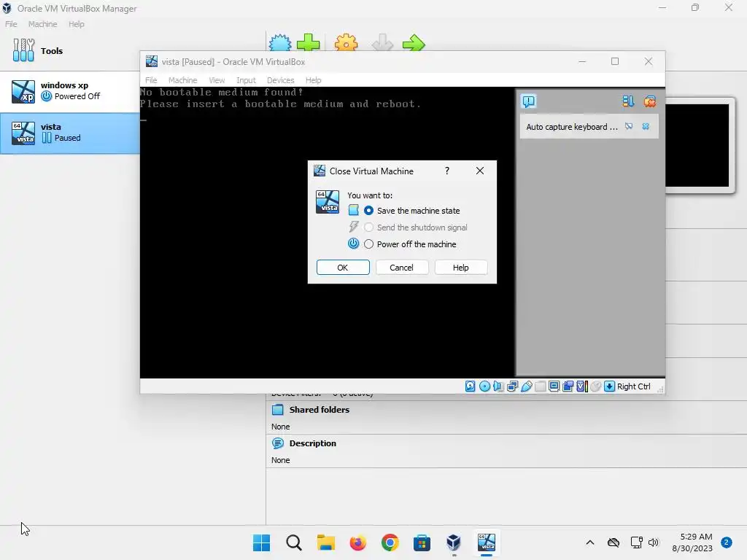
Task: Open Machine menu in vista VM window
Action: tap(182, 80)
